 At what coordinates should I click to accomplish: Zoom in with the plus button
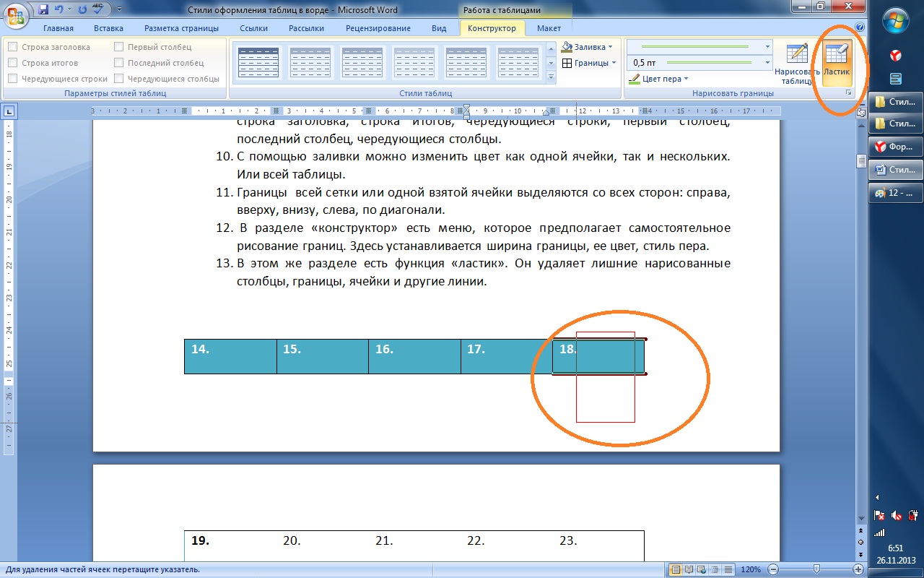858,569
